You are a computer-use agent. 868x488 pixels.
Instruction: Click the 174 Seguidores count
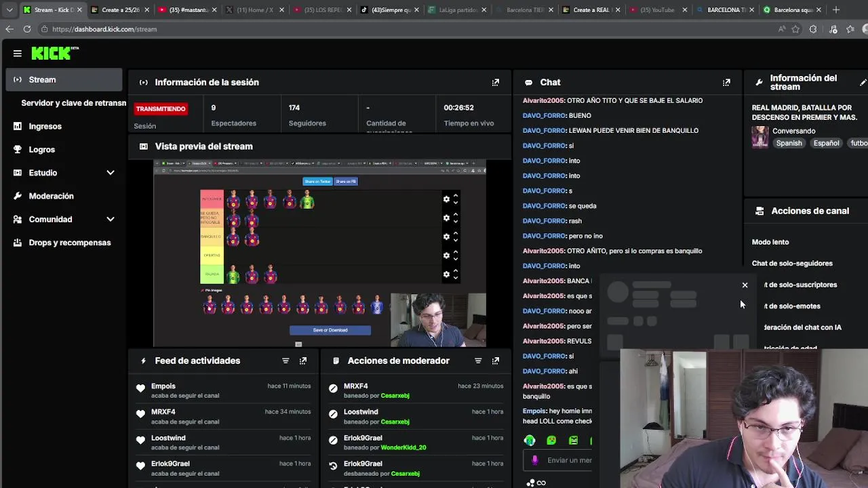coord(294,108)
